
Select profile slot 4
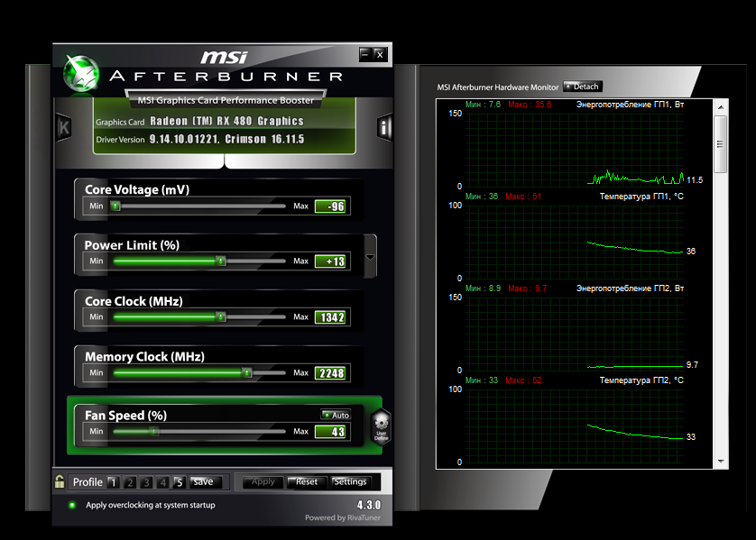pos(163,482)
